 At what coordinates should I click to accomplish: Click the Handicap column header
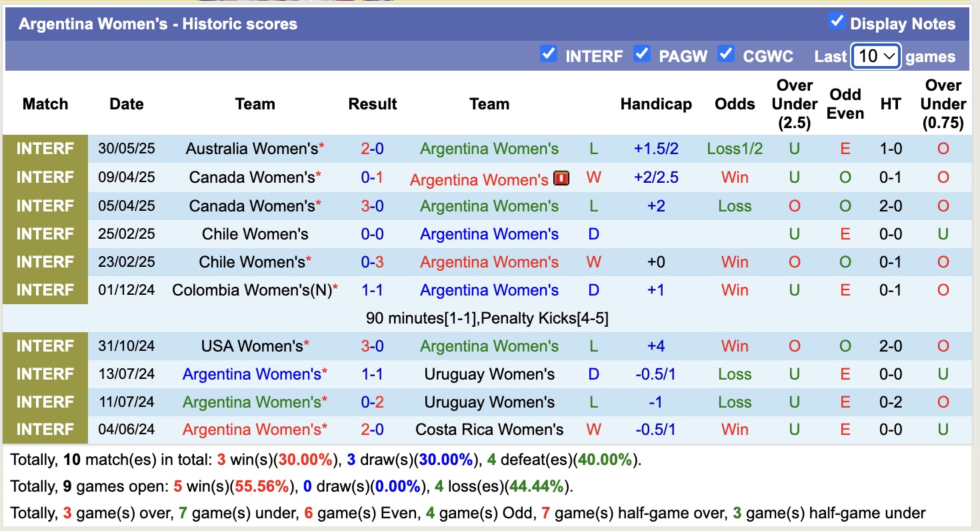coord(656,104)
